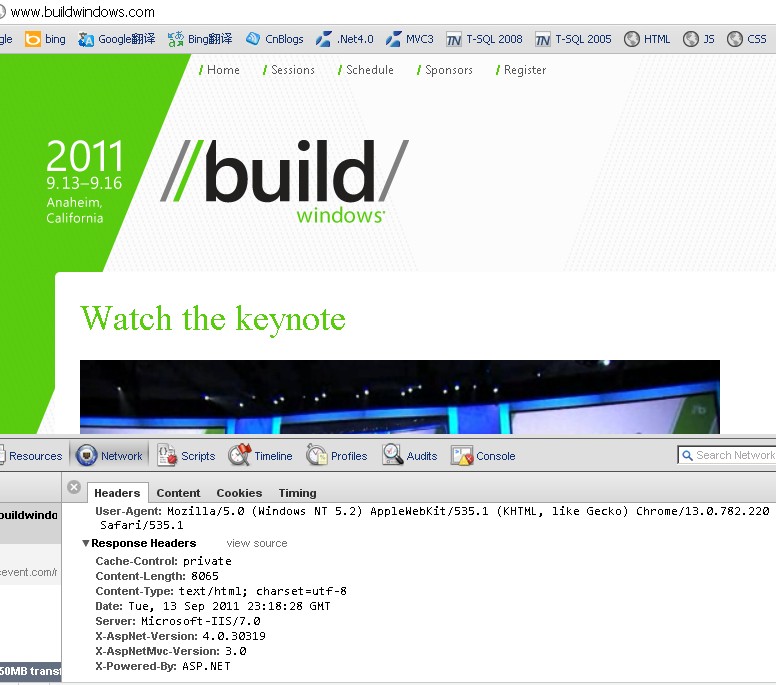Viewport: 776px width, 685px height.
Task: Click the address bar URL www.buildwindows.com
Action: [82, 12]
